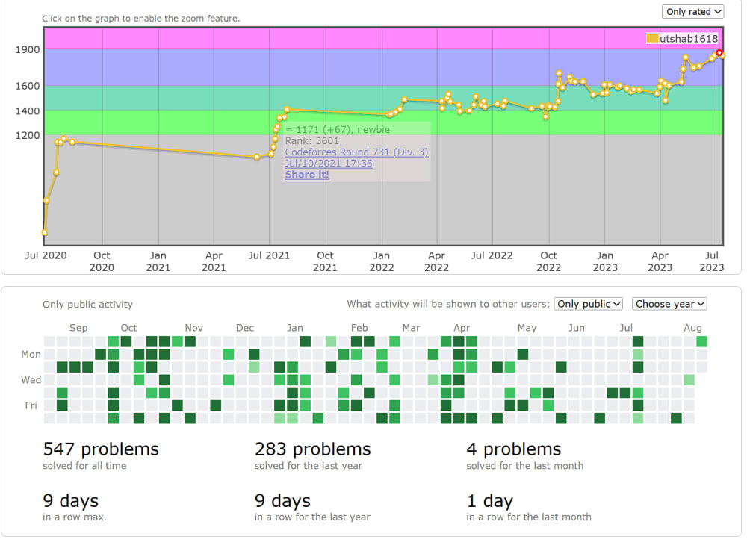The image size is (747, 560).
Task: Open the Codeforces Round 731 (Div. 3) link
Action: pyautogui.click(x=356, y=152)
